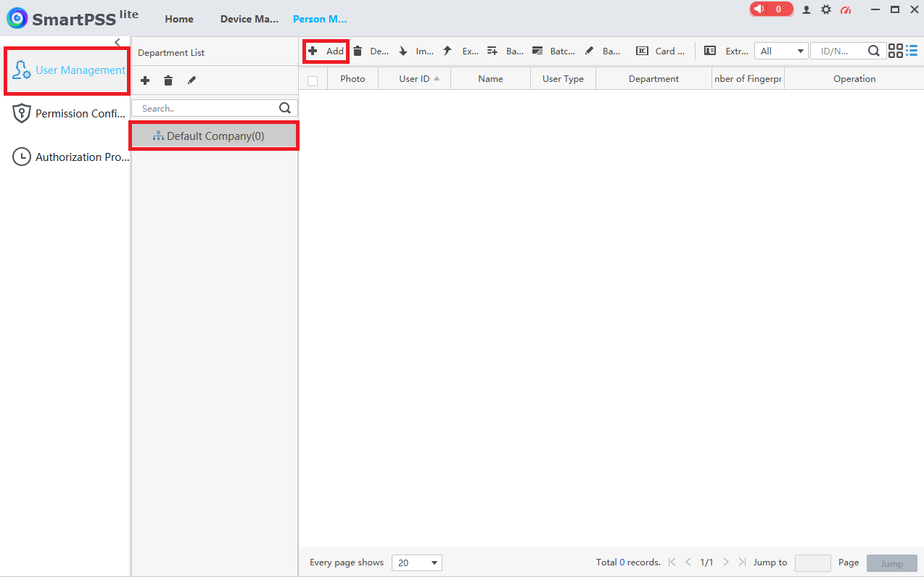Go to first page in pagination
The image size is (924, 577).
[x=672, y=562]
